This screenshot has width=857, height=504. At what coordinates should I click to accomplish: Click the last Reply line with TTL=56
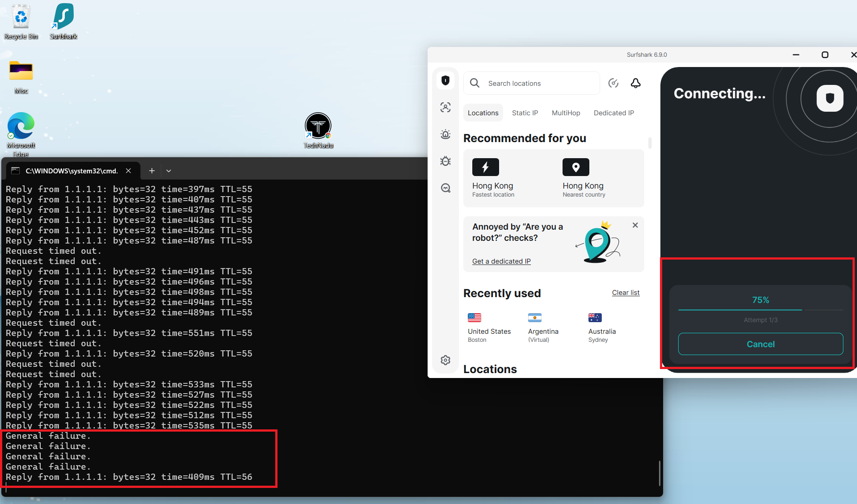tap(129, 477)
